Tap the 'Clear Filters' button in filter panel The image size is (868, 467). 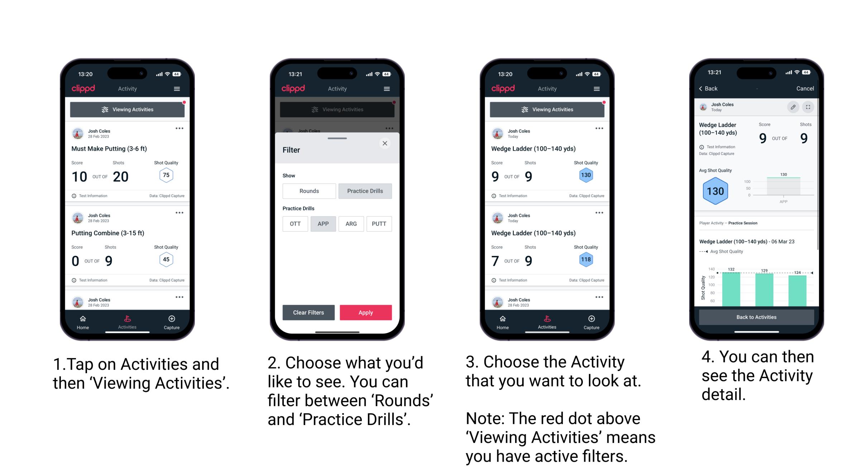309,312
